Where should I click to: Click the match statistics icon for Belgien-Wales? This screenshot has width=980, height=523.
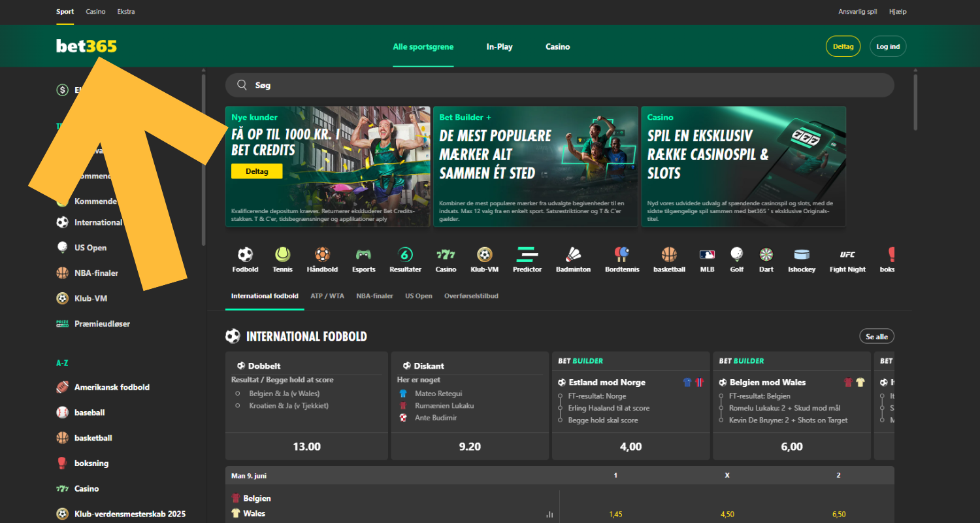point(549,515)
